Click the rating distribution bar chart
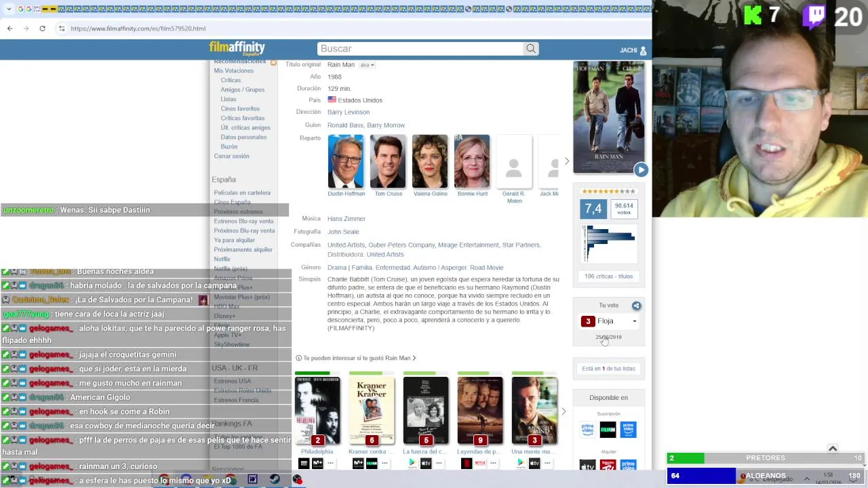868x488 pixels. pyautogui.click(x=609, y=243)
